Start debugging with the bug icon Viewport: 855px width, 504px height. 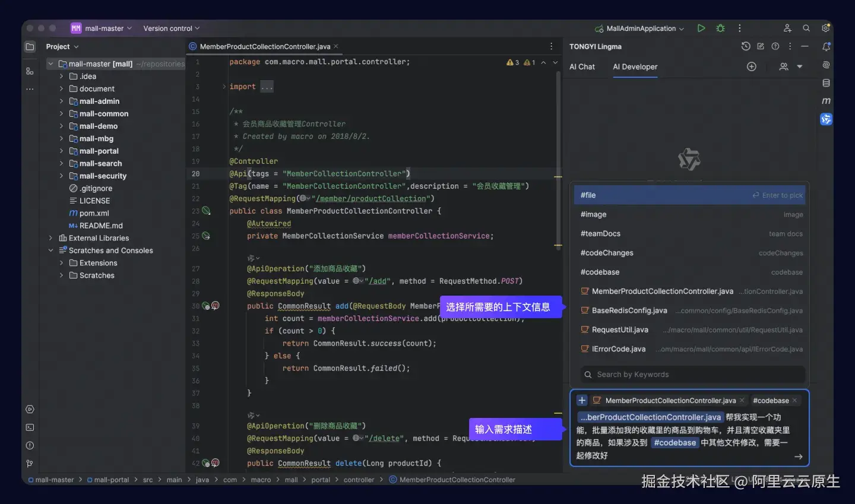click(x=720, y=28)
